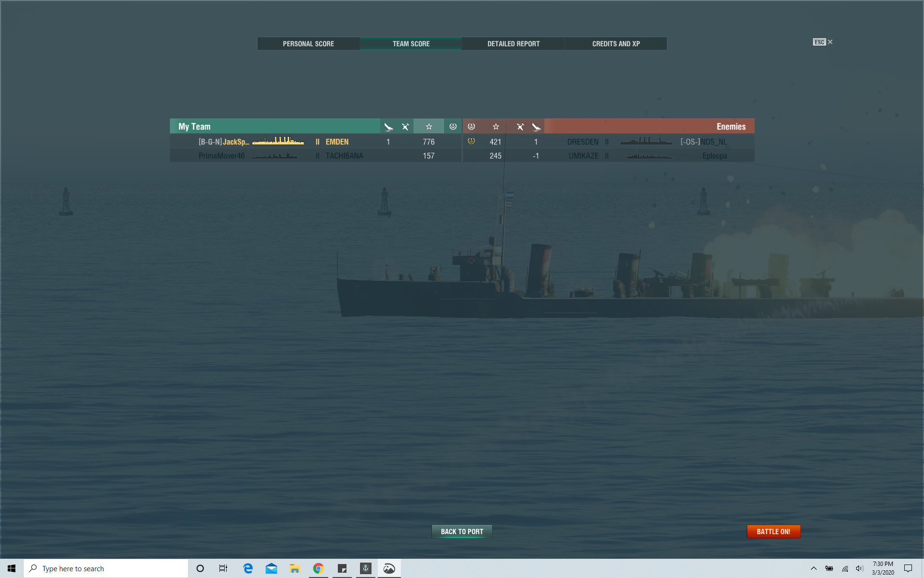Open World of Warships taskbar icon
924x578 pixels.
pos(366,569)
